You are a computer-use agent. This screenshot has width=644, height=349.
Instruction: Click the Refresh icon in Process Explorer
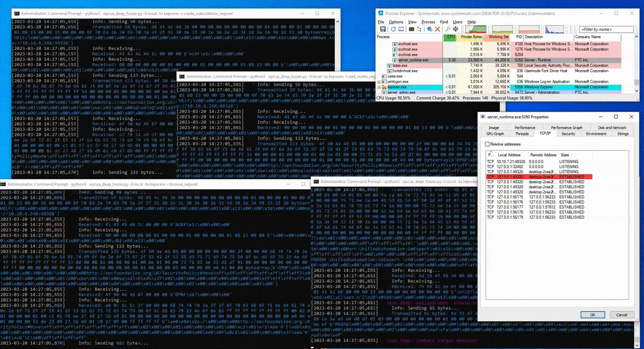393,29
